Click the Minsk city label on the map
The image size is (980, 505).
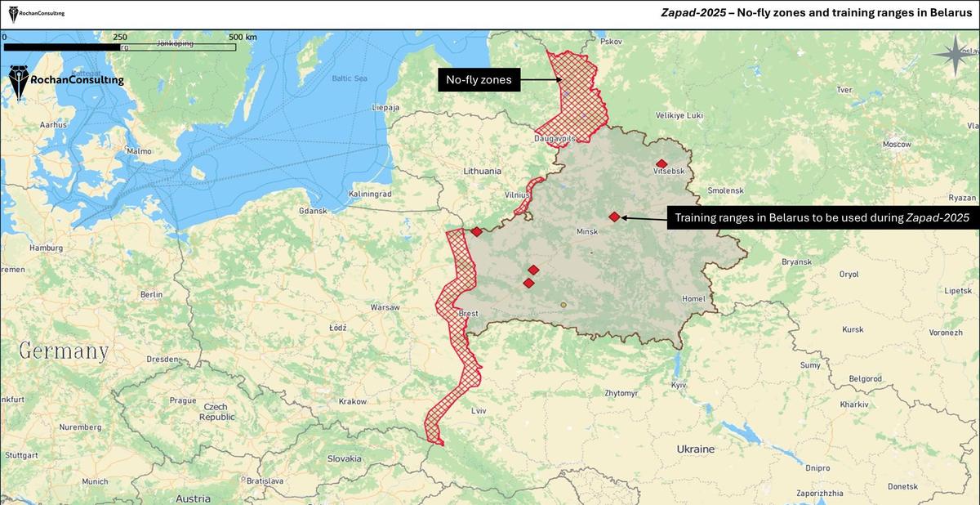[587, 231]
